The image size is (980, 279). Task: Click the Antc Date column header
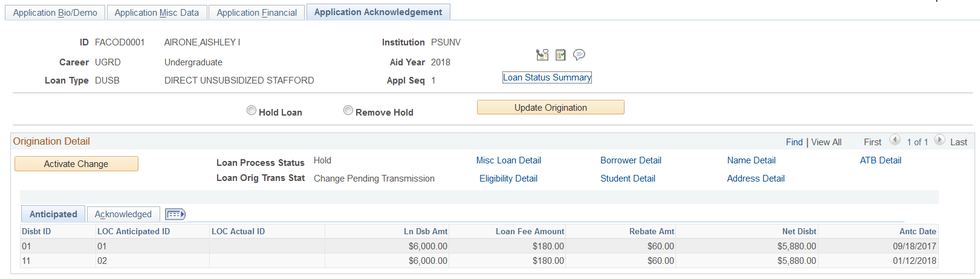pyautogui.click(x=917, y=231)
